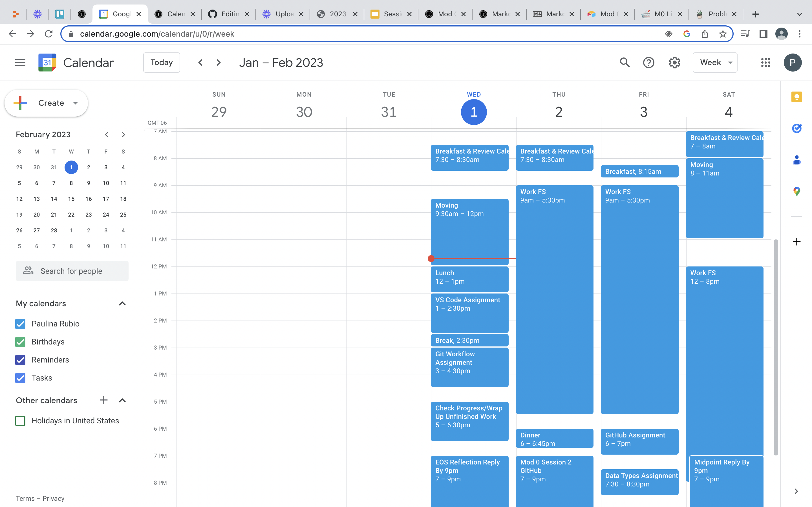Image resolution: width=812 pixels, height=507 pixels.
Task: Open Google Contacts side panel icon
Action: (x=796, y=160)
